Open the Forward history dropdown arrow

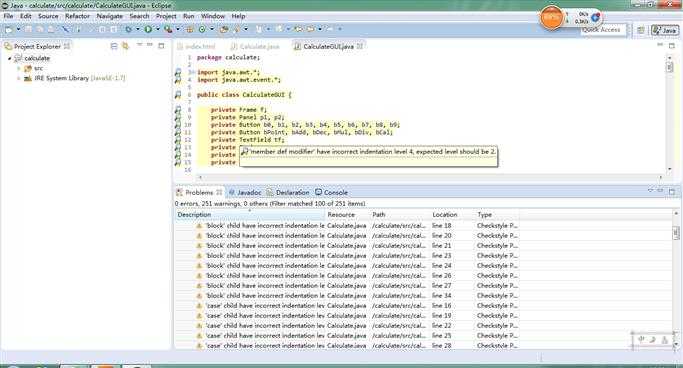click(320, 29)
